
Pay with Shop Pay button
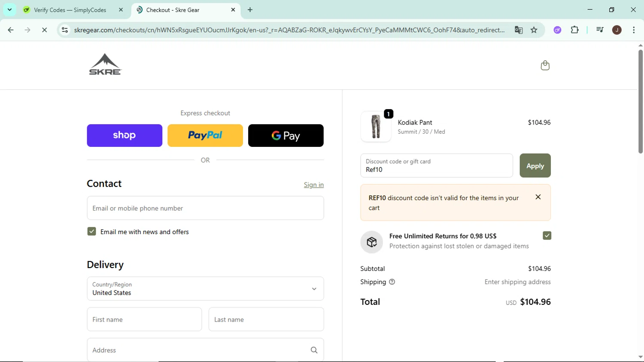(125, 136)
